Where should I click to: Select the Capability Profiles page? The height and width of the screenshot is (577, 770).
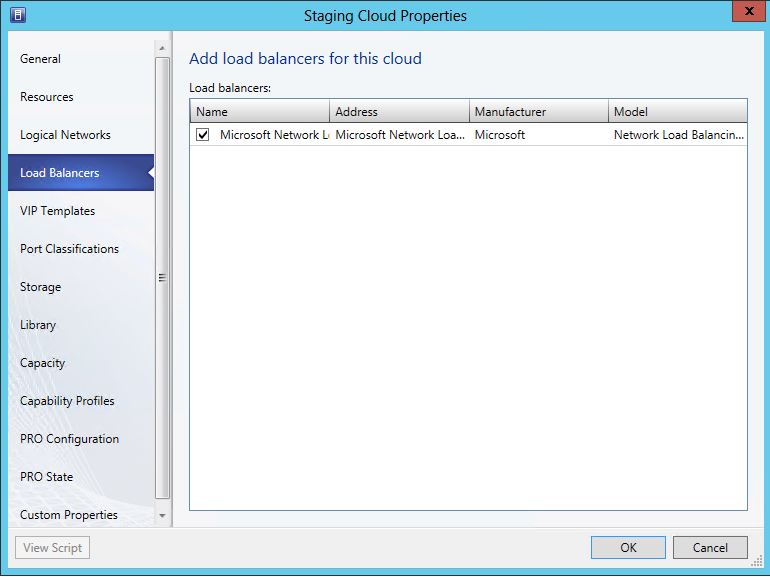(x=67, y=401)
